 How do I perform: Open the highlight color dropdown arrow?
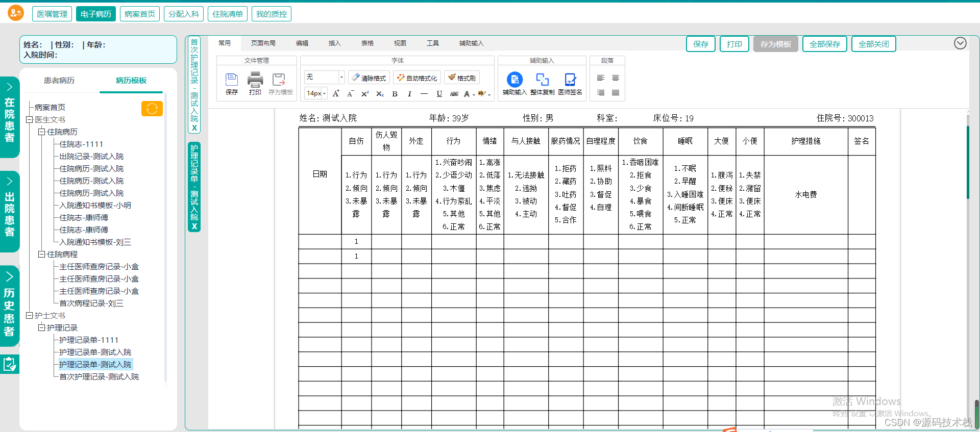(x=489, y=94)
